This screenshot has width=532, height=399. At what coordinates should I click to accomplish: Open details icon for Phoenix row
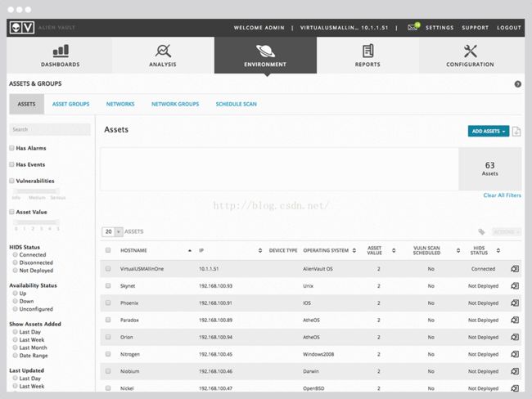[x=515, y=303]
